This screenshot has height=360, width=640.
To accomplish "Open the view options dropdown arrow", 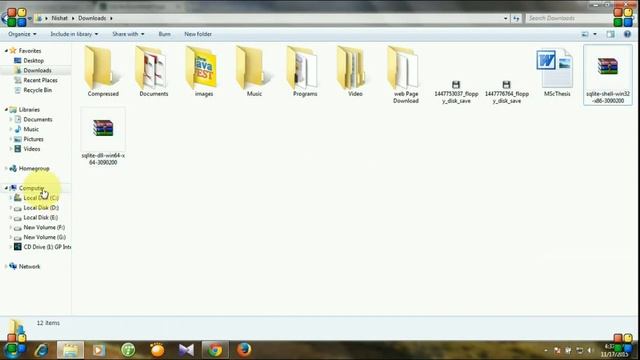I will point(595,34).
